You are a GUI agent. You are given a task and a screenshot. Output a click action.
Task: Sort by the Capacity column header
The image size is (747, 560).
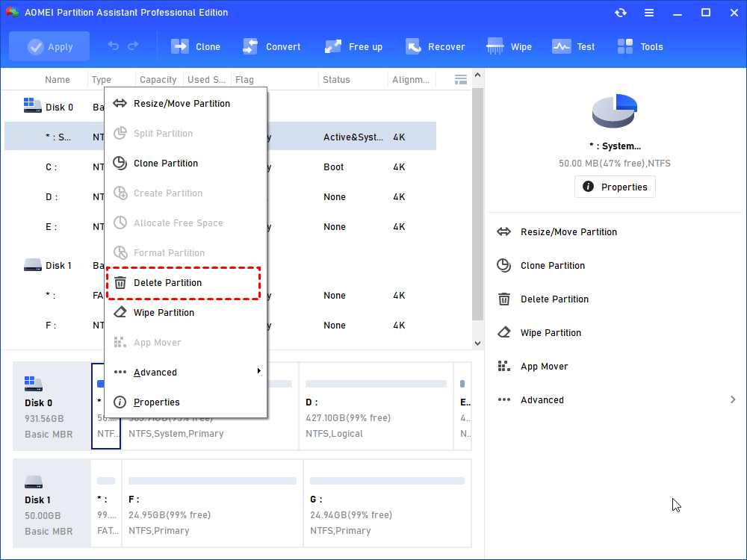coord(158,80)
